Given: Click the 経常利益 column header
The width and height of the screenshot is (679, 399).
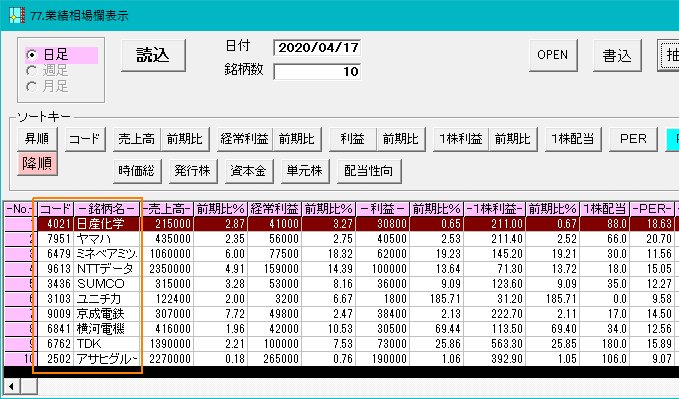Looking at the screenshot, I should (x=275, y=209).
